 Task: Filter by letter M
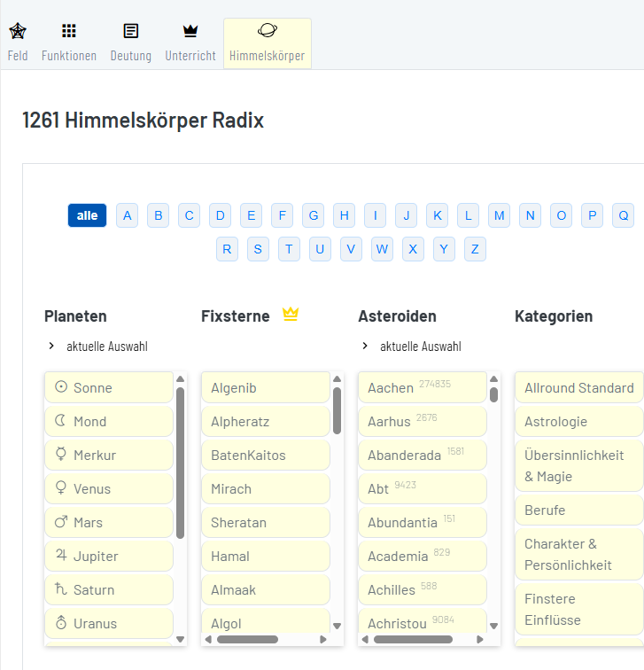pos(500,215)
